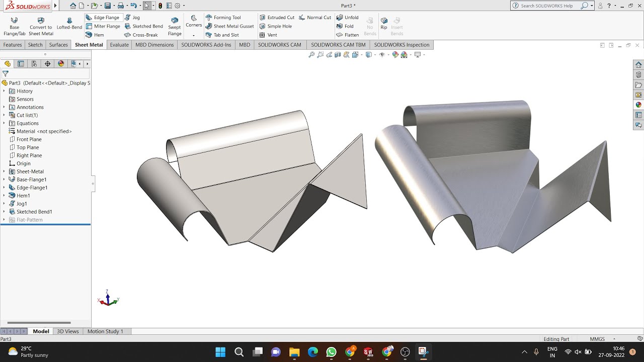The height and width of the screenshot is (362, 644).
Task: Open the Appearances task pane tab
Action: (638, 105)
